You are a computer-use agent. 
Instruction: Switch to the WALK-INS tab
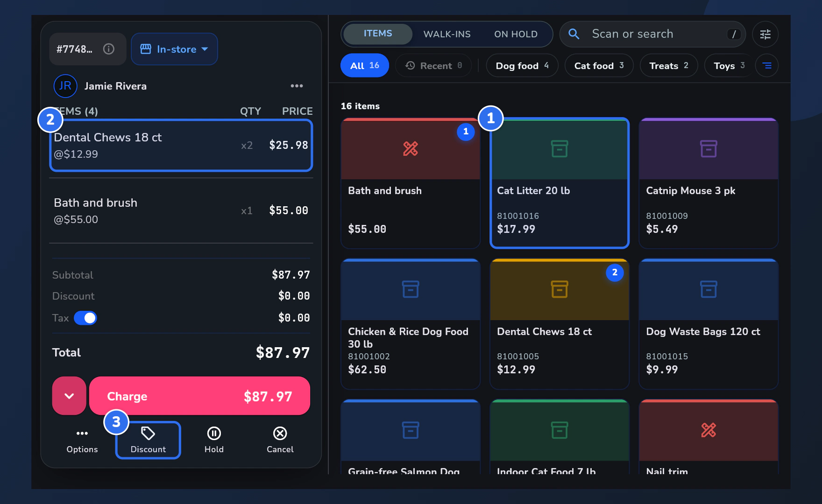click(x=447, y=34)
